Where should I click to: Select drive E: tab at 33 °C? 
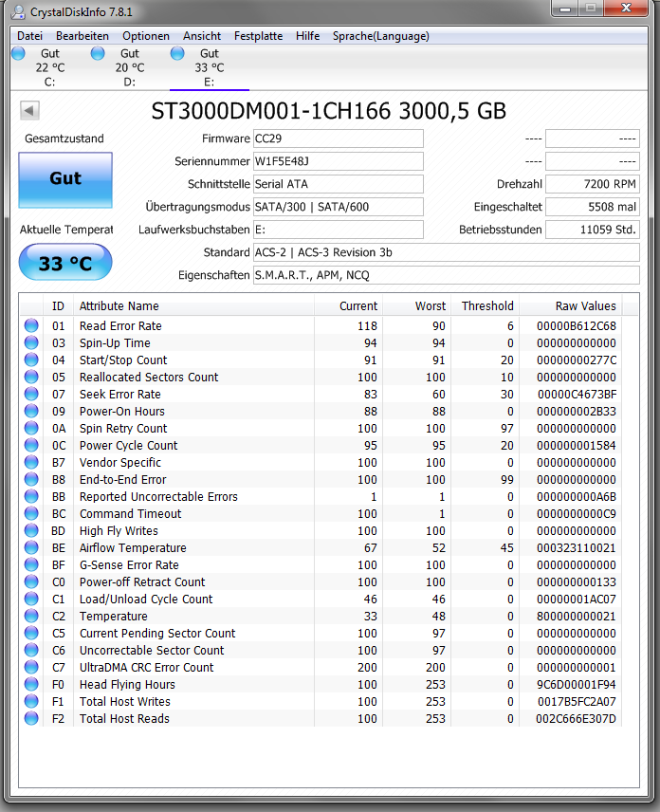(x=210, y=67)
